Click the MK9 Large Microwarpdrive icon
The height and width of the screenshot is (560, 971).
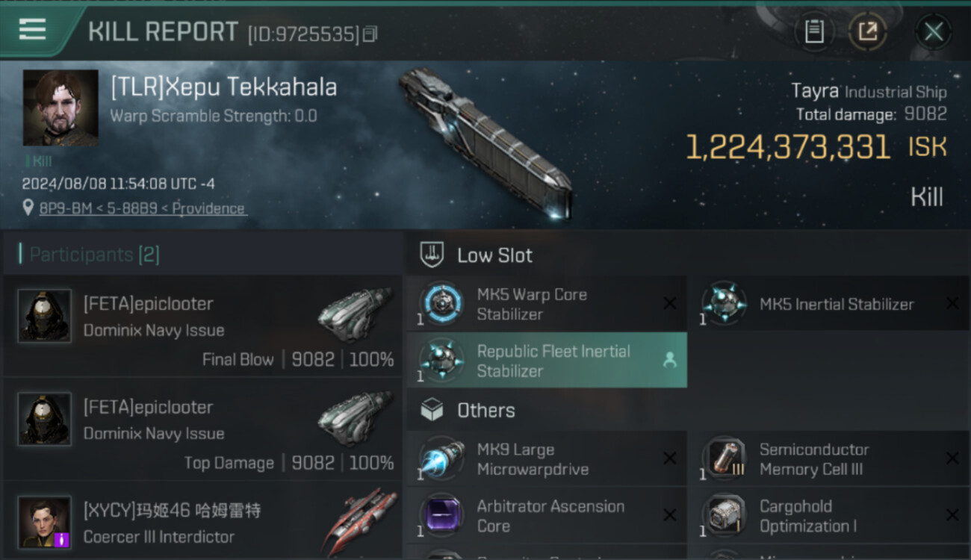click(x=441, y=459)
